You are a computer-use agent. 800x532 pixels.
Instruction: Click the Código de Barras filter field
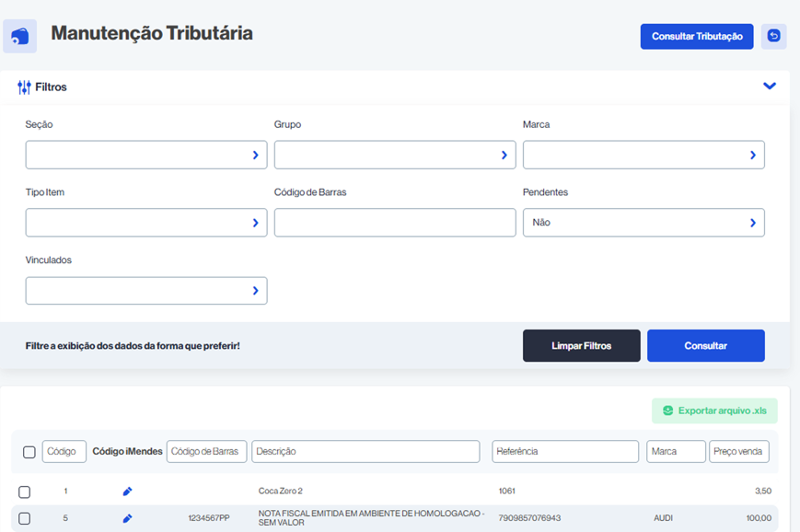(394, 223)
